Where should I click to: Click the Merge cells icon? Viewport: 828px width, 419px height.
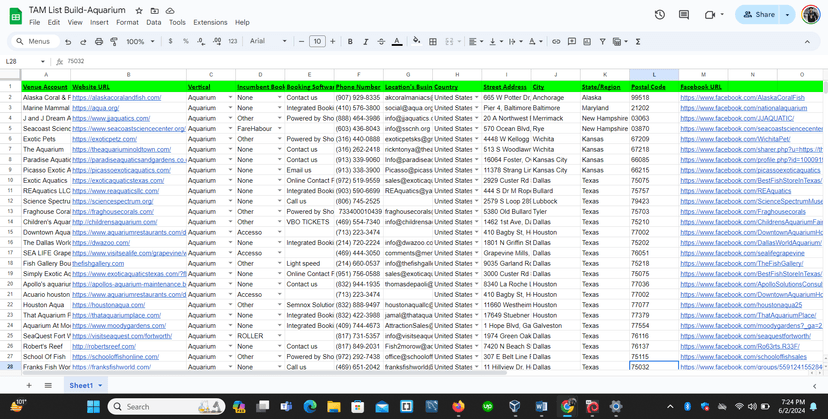click(449, 41)
